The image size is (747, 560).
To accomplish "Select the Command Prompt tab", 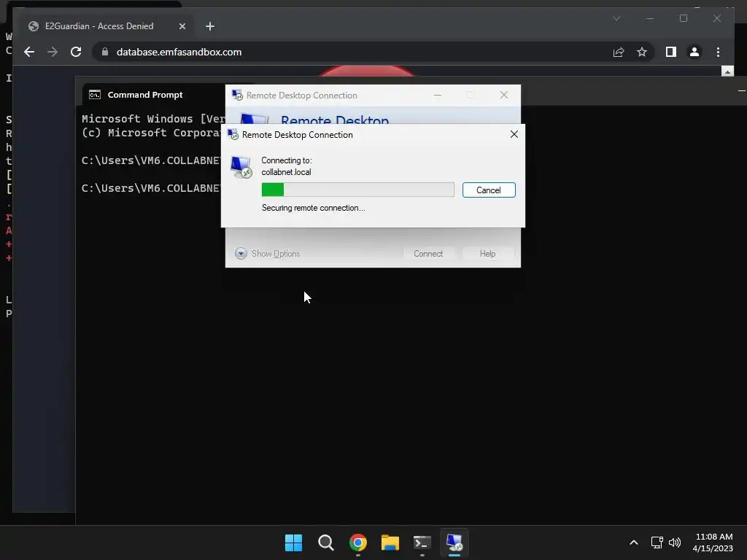I will click(145, 95).
